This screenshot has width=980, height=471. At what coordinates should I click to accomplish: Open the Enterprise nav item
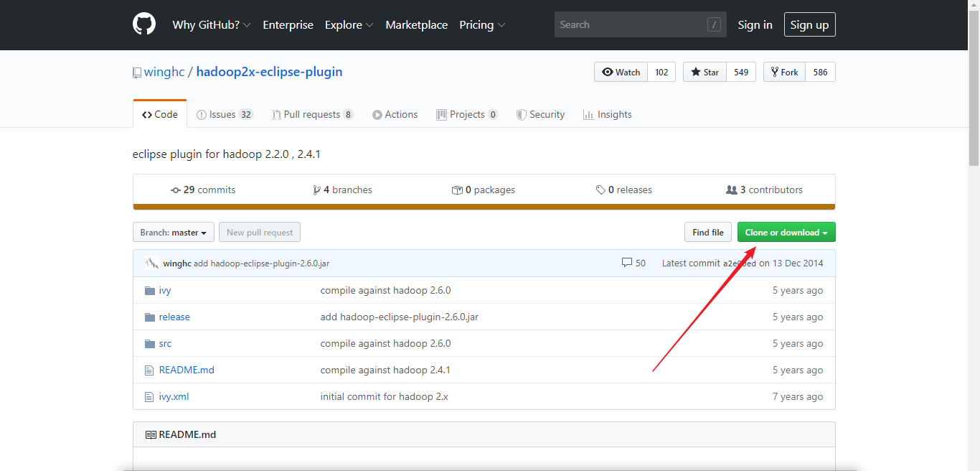coord(288,24)
